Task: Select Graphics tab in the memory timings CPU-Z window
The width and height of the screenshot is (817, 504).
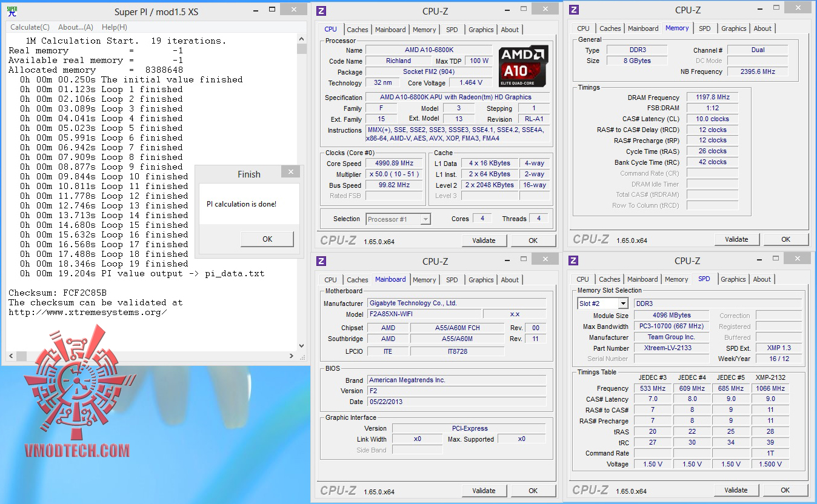Action: pyautogui.click(x=734, y=28)
